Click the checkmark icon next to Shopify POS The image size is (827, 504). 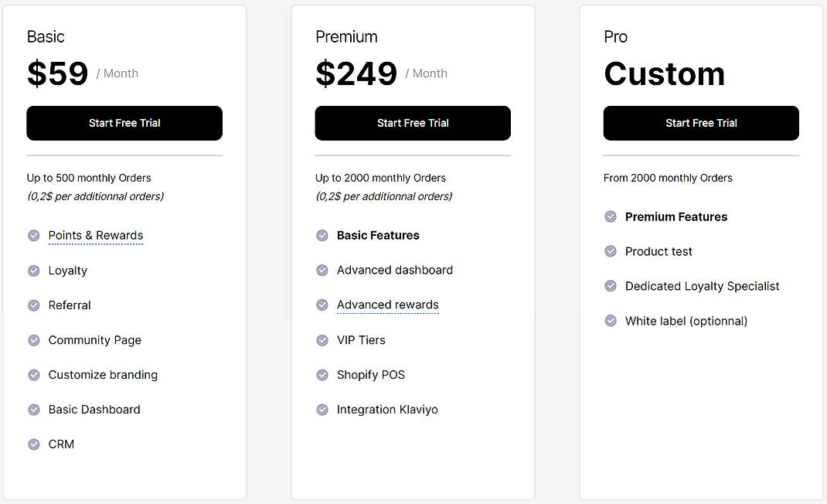tap(322, 375)
